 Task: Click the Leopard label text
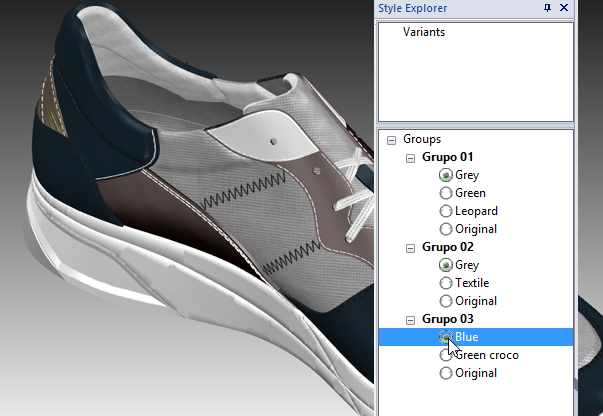point(476,211)
